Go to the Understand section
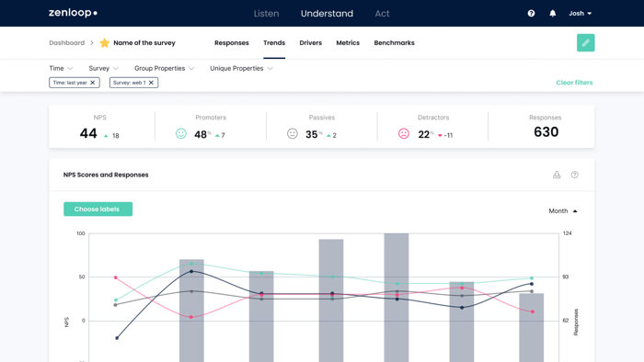644x362 pixels. 327,13
